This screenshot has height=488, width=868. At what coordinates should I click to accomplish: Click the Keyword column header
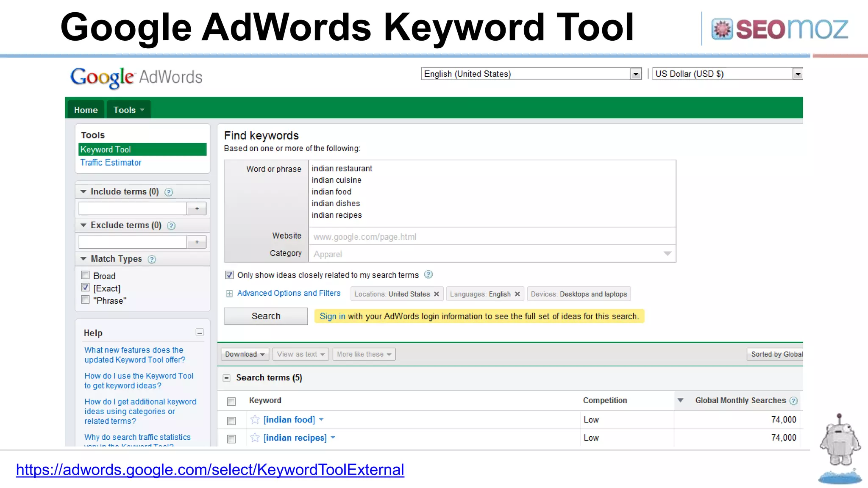[265, 400]
